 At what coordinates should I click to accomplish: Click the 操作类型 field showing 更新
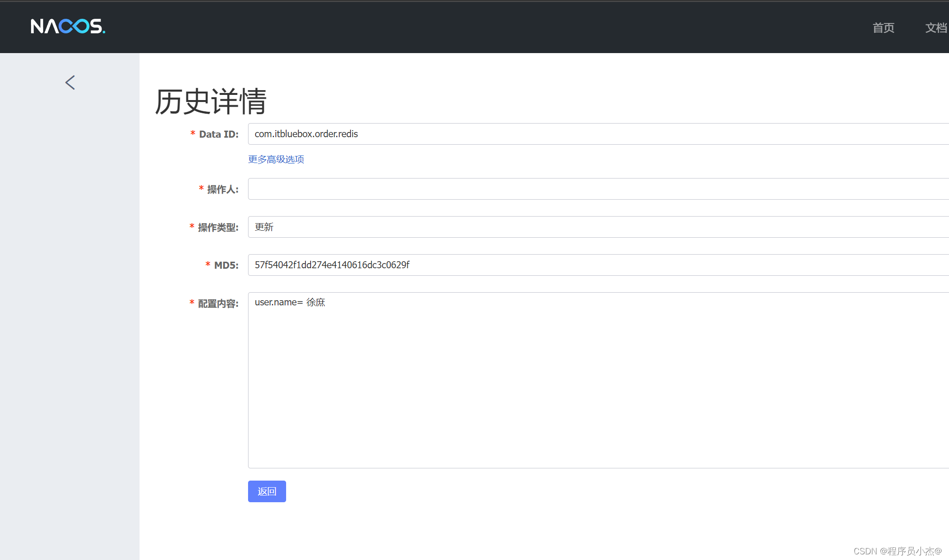click(x=598, y=227)
